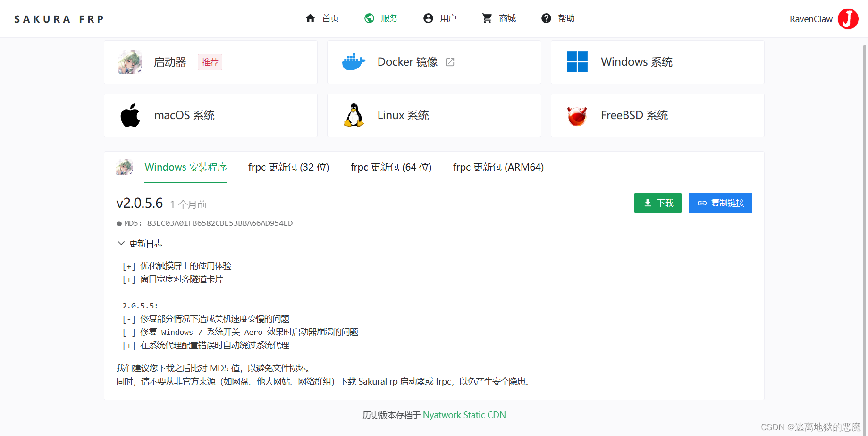The width and height of the screenshot is (868, 436).
Task: Select the Docker 镜像 card title
Action: [408, 62]
